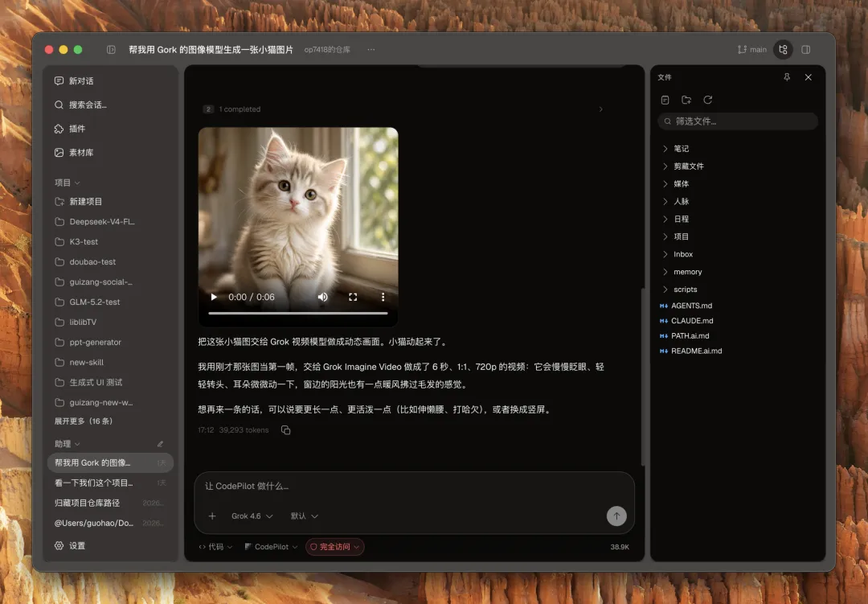868x604 pixels.
Task: Open the 代码 mode dropdown
Action: coord(215,547)
